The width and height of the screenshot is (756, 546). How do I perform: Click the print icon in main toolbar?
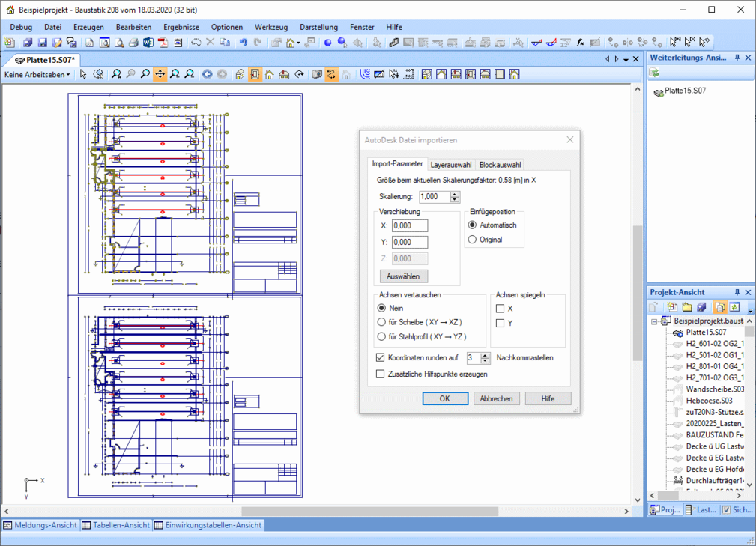point(133,43)
